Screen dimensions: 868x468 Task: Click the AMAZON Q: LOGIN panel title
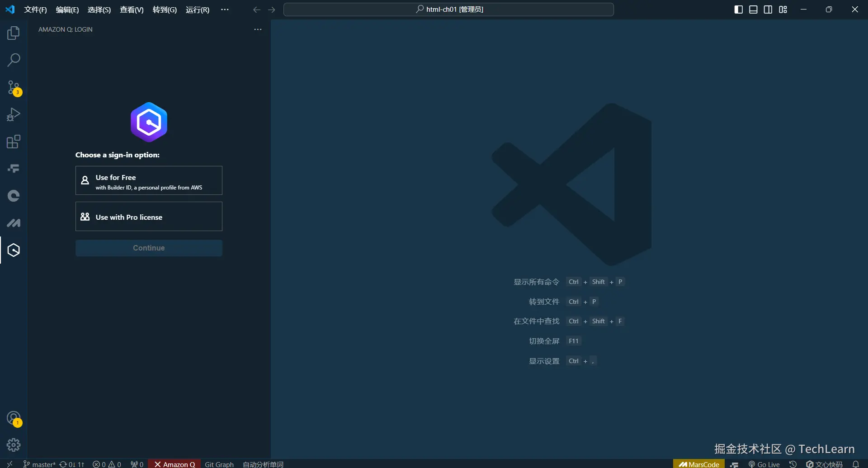pos(66,29)
